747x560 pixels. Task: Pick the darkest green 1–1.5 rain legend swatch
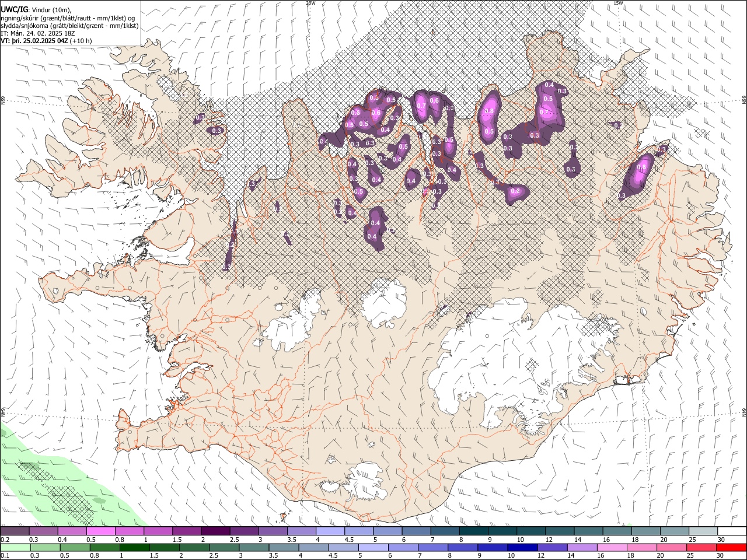[x=134, y=547]
